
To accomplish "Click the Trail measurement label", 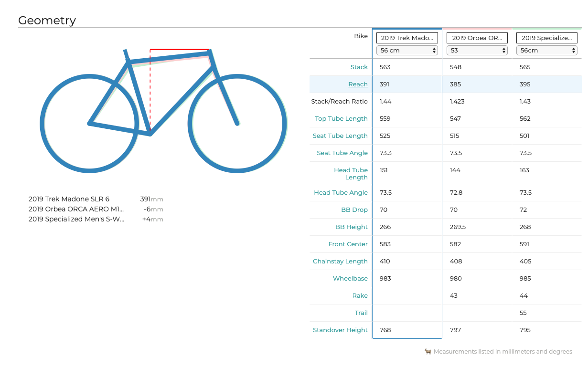I will click(x=361, y=313).
